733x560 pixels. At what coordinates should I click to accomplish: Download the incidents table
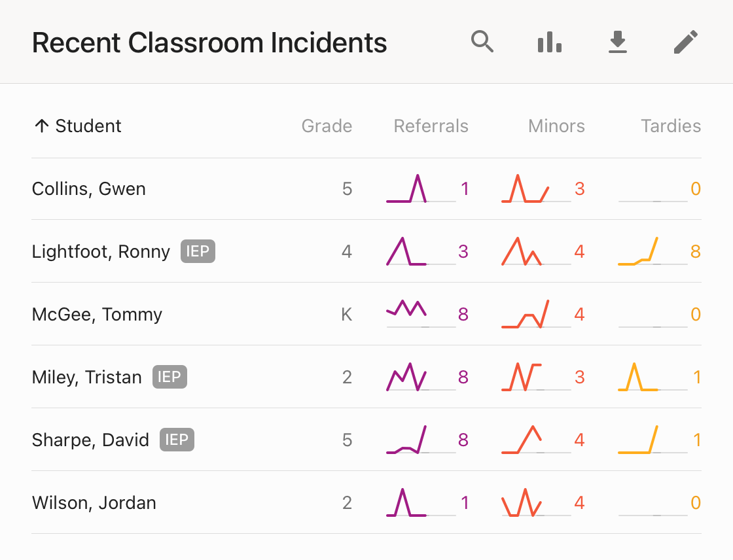tap(618, 43)
